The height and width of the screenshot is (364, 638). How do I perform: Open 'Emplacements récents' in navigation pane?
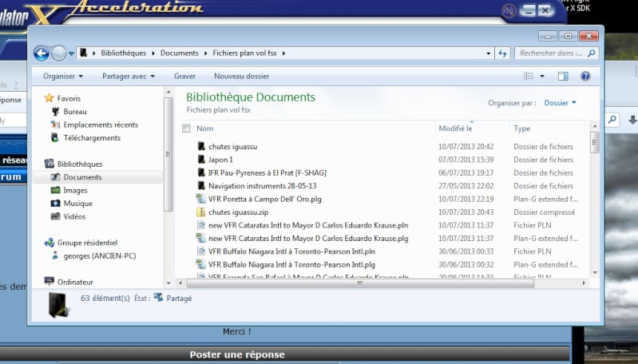pos(101,125)
